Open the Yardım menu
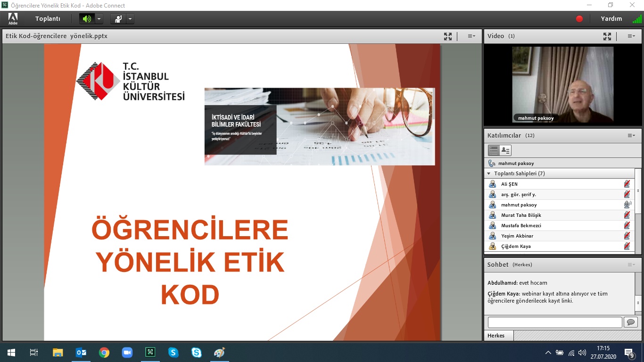Image resolution: width=644 pixels, height=362 pixels. point(611,19)
